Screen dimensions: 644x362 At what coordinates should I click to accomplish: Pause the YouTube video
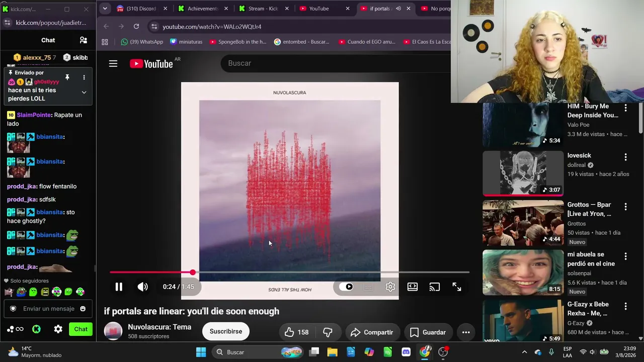coord(119,287)
